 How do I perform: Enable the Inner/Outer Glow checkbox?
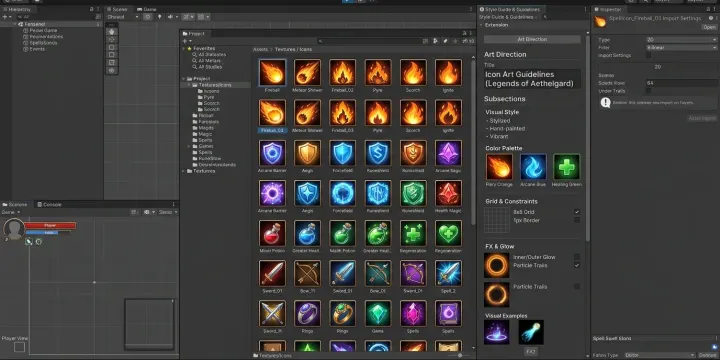[x=577, y=257]
